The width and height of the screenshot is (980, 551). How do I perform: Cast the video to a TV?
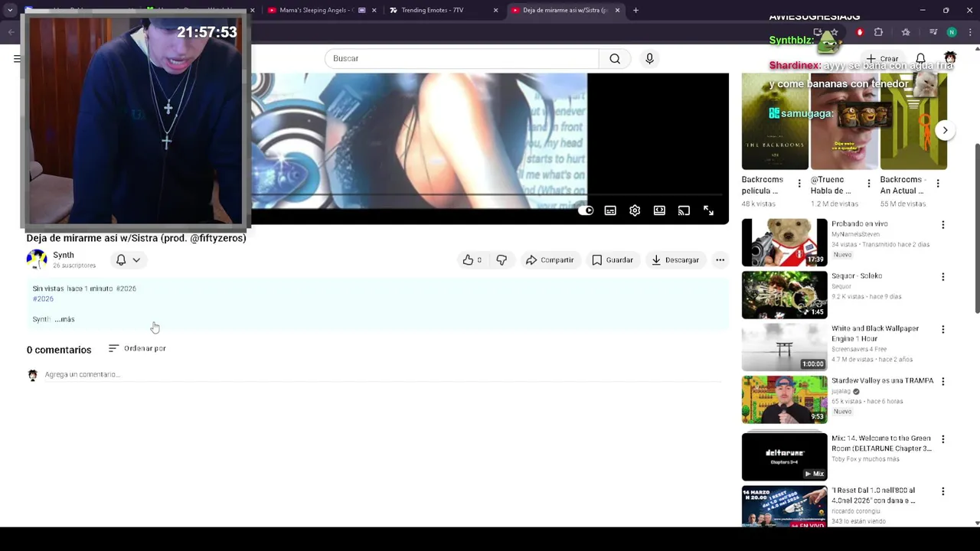(684, 210)
